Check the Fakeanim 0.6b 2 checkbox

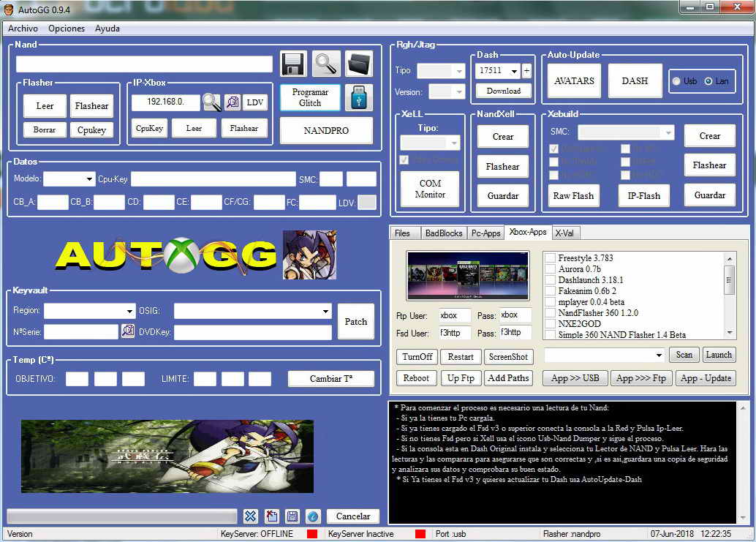click(550, 291)
